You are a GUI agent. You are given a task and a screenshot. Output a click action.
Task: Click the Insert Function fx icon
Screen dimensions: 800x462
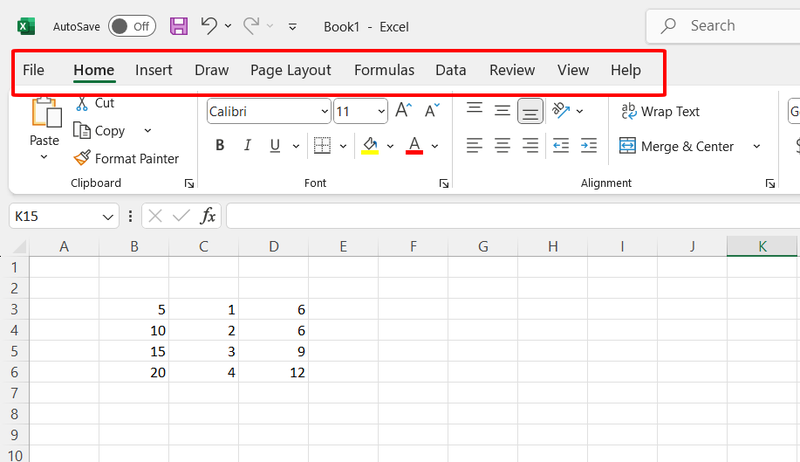[208, 216]
